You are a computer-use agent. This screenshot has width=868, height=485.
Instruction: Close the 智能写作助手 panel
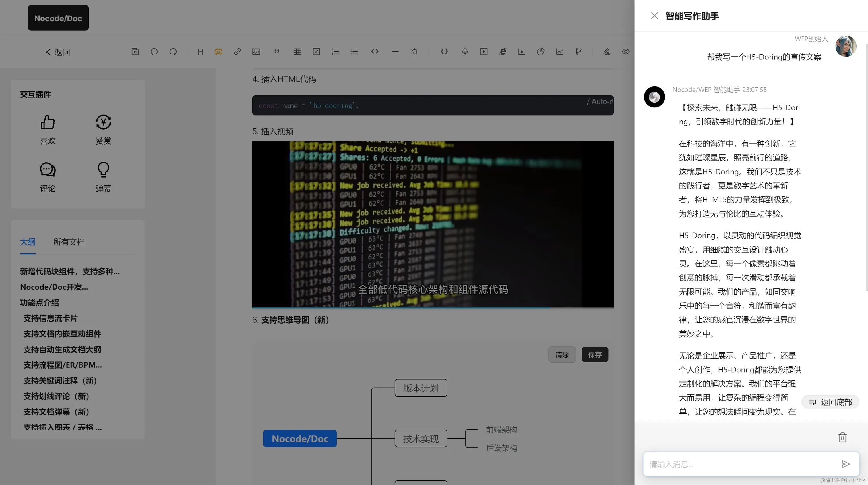654,16
